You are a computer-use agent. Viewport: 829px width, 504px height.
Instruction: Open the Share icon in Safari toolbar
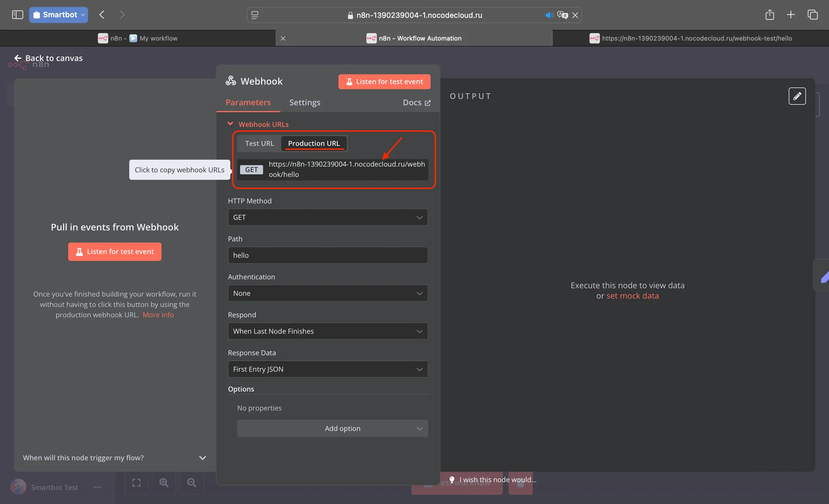[x=770, y=15]
